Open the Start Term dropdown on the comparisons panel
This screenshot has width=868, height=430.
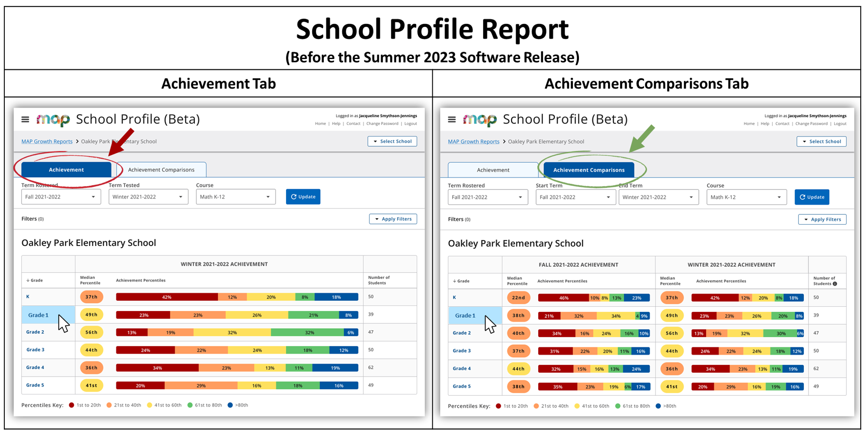[575, 197]
